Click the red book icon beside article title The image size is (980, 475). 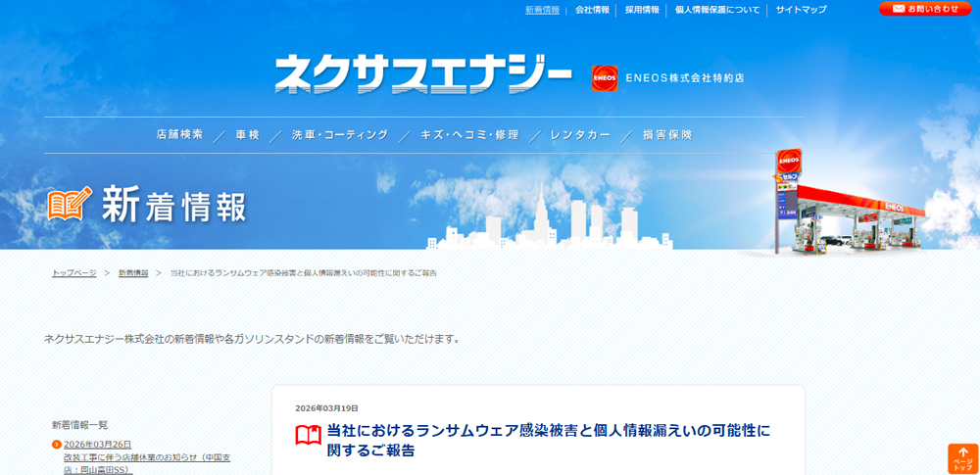tap(309, 436)
